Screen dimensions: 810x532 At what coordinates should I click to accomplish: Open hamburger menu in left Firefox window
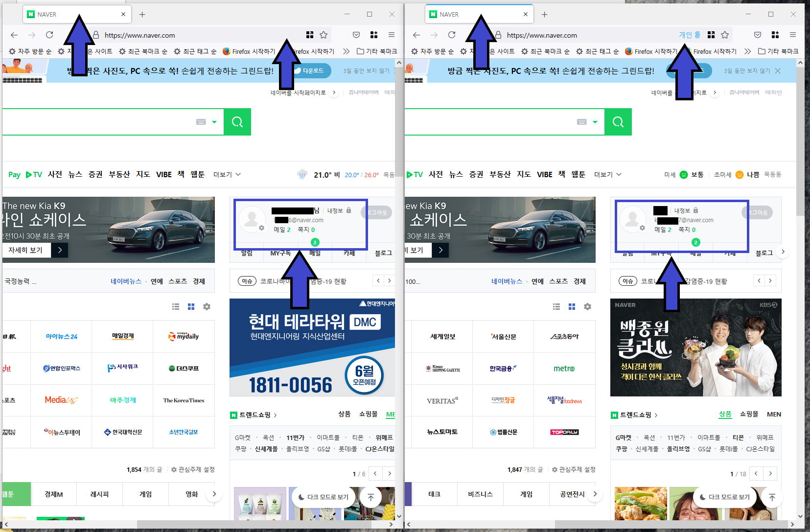point(392,35)
